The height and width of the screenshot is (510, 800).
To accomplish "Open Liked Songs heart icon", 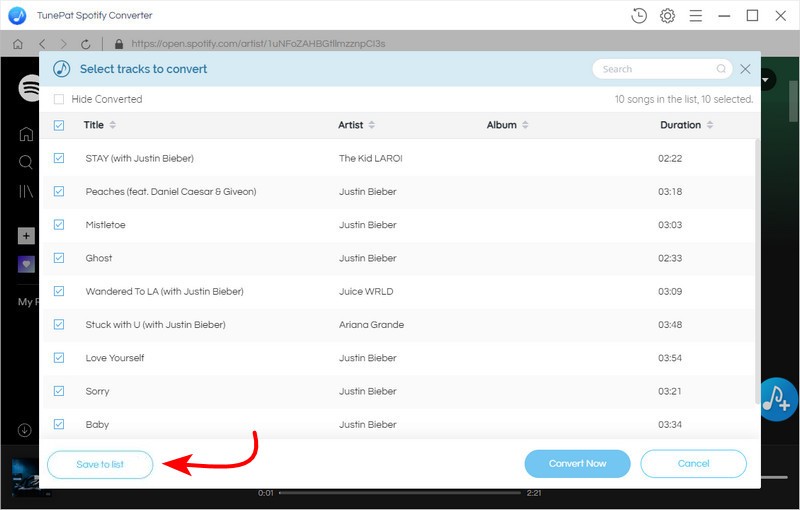I will click(27, 264).
